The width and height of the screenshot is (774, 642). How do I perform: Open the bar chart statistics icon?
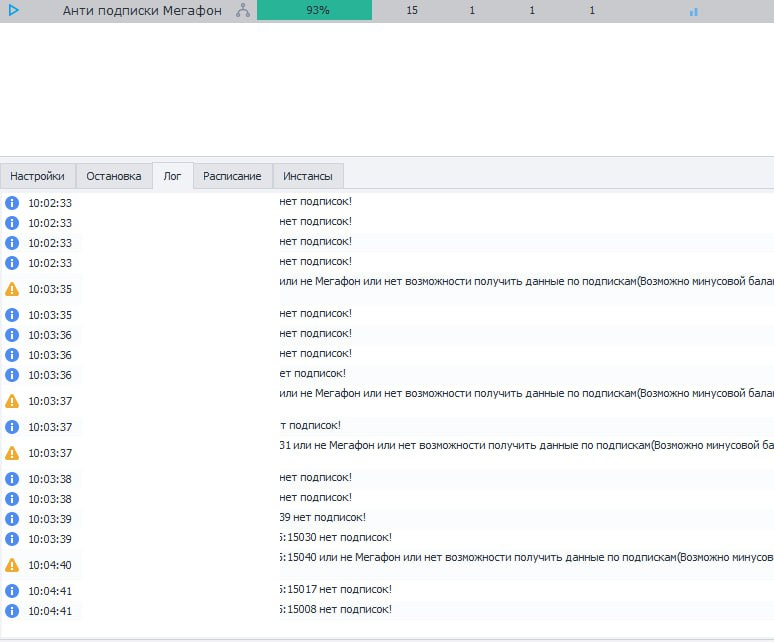click(694, 11)
